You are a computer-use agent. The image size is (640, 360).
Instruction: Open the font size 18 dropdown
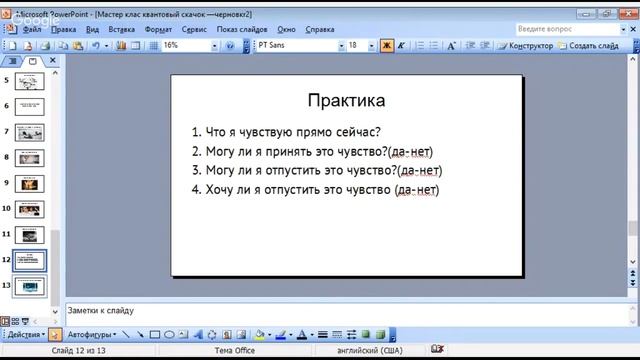pyautogui.click(x=371, y=46)
